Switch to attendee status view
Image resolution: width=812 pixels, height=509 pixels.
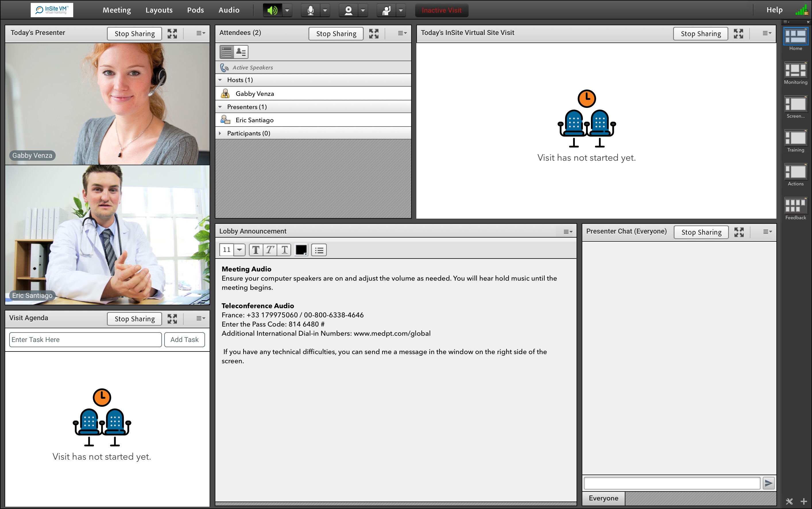[x=241, y=52]
